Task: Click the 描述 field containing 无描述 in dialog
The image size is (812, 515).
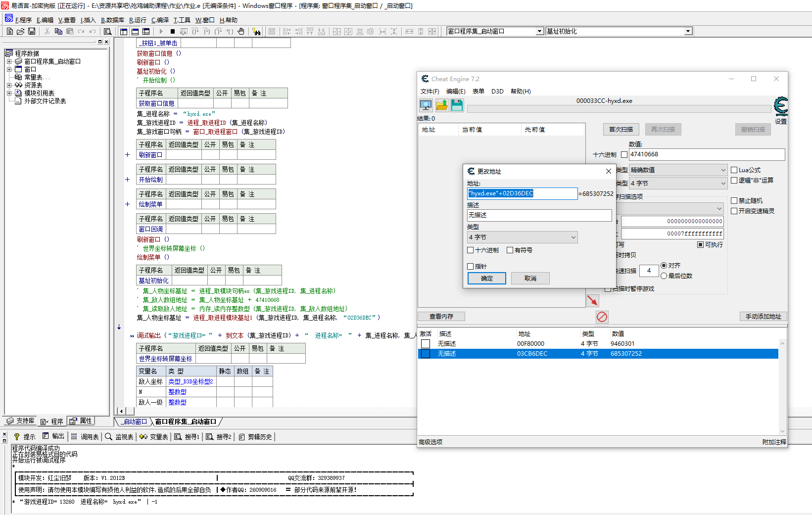Action: point(539,215)
